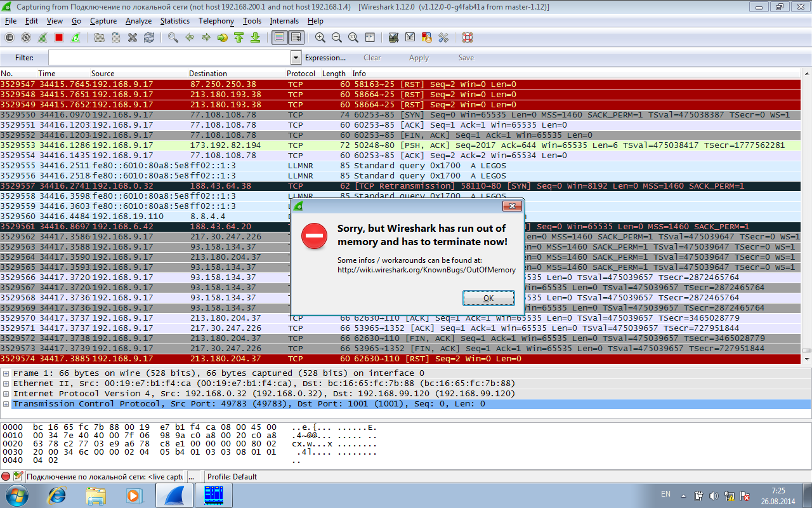
Task: Open Windows Explorer folder taskbar icon
Action: pyautogui.click(x=96, y=495)
